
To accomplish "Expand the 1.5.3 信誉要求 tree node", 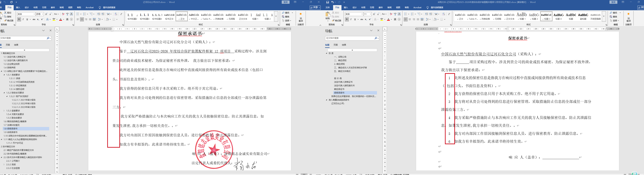I will tap(4, 111).
